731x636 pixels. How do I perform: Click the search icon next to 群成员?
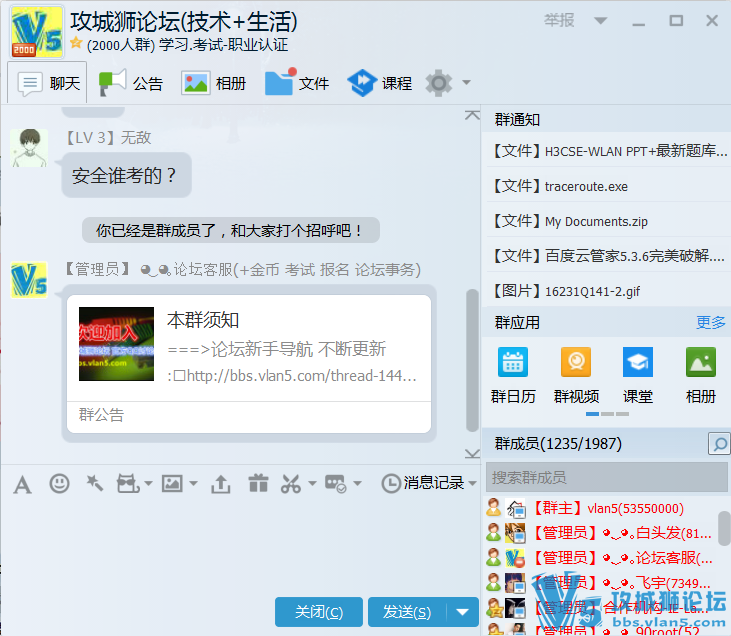[x=718, y=443]
